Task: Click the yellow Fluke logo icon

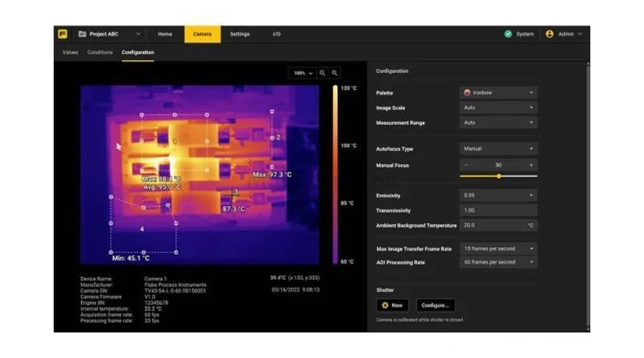Action: click(x=62, y=34)
